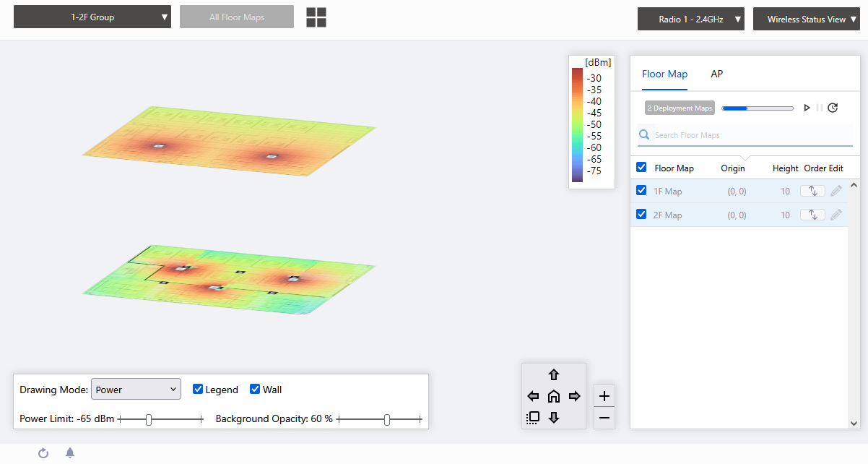Click the zoom in plus button
Image resolution: width=868 pixels, height=464 pixels.
[x=604, y=396]
